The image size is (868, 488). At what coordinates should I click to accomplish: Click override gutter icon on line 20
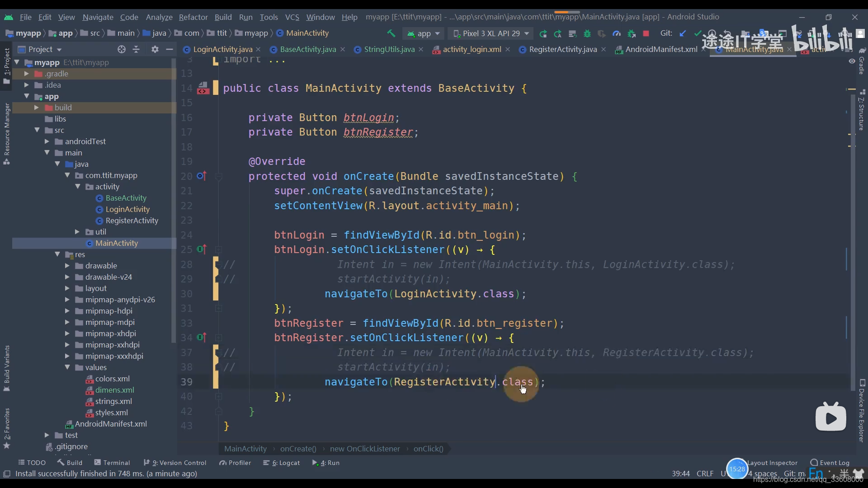(202, 176)
